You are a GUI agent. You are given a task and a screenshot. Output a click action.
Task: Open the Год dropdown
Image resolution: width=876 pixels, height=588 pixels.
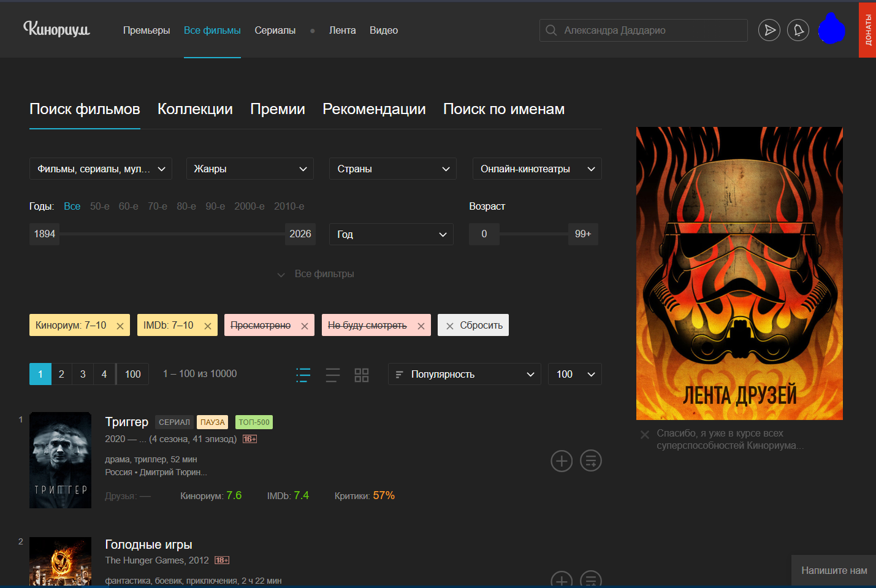point(391,234)
